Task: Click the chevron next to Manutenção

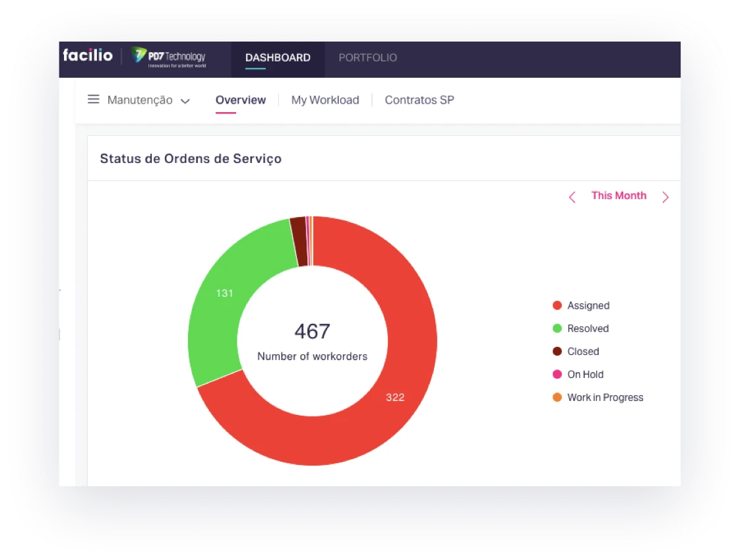Action: (x=185, y=101)
